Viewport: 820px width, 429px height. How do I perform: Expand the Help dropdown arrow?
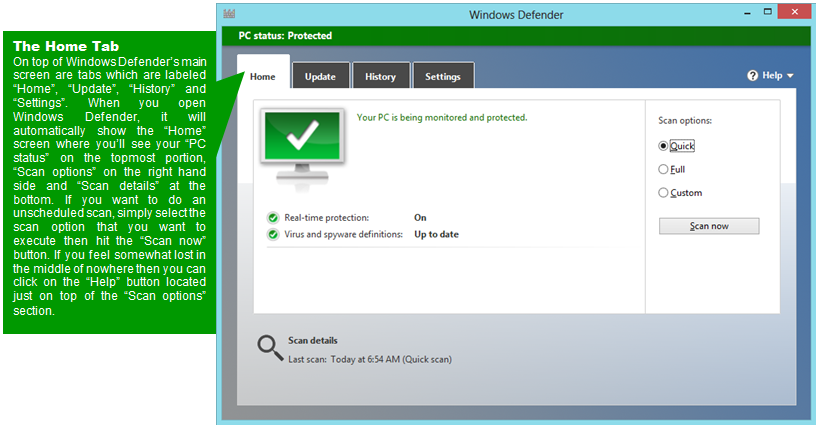click(x=790, y=76)
